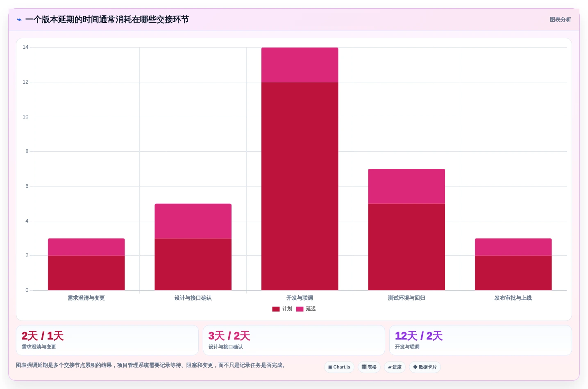Open the 2天 / 1天 data card

107,340
